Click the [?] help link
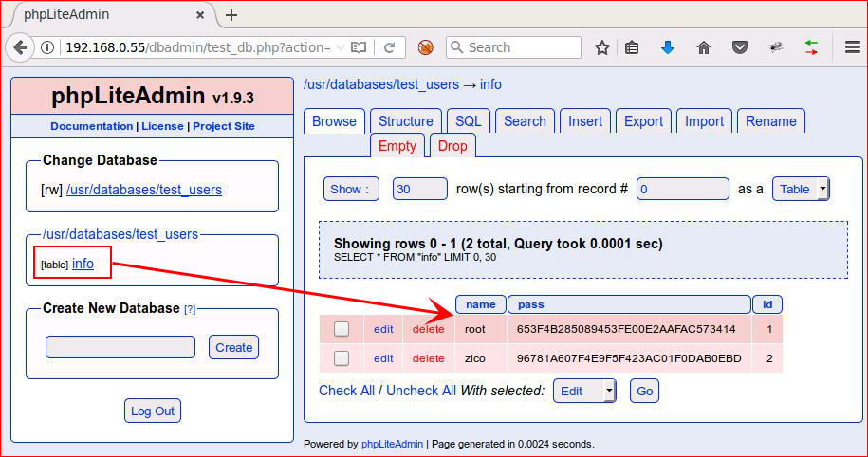This screenshot has width=868, height=457. (190, 309)
